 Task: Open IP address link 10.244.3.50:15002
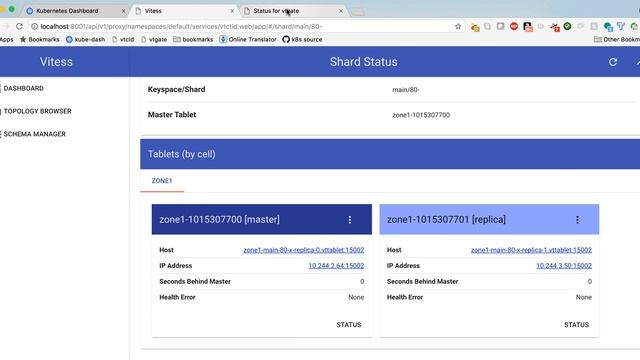tap(564, 266)
